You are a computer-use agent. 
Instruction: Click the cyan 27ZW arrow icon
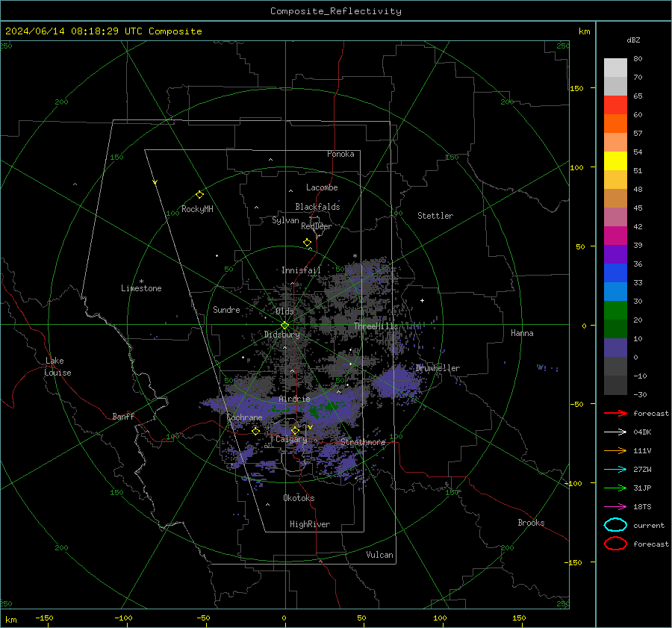(x=615, y=469)
